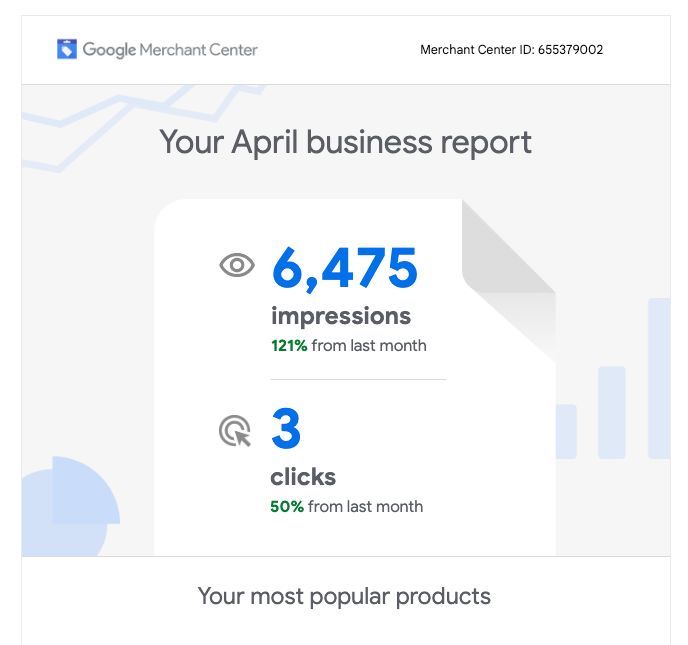Open the Google Merchant Center wordmark link
This screenshot has height=645, width=688.
[x=170, y=49]
